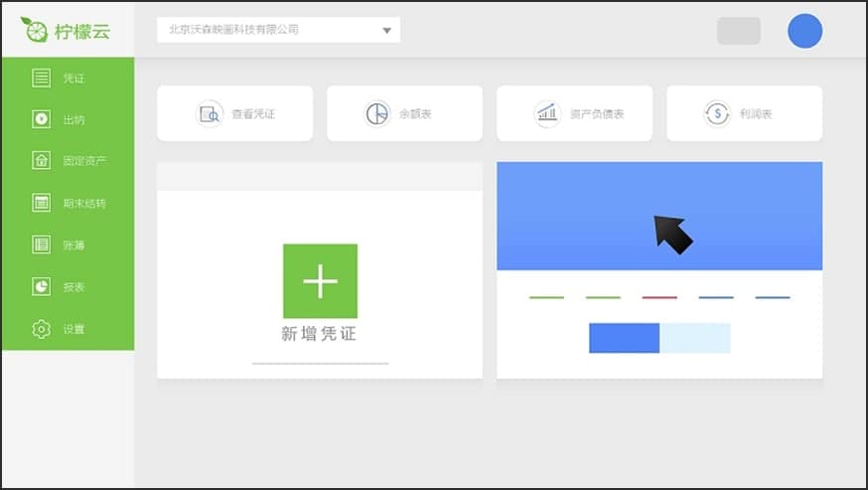Open the 账簿 ledger sidebar icon

[41, 245]
